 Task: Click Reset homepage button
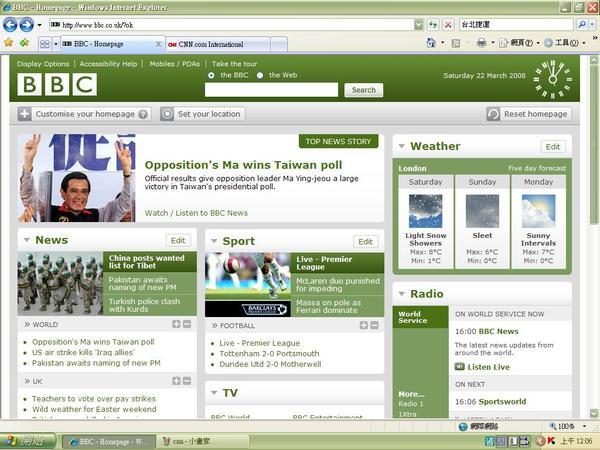529,114
